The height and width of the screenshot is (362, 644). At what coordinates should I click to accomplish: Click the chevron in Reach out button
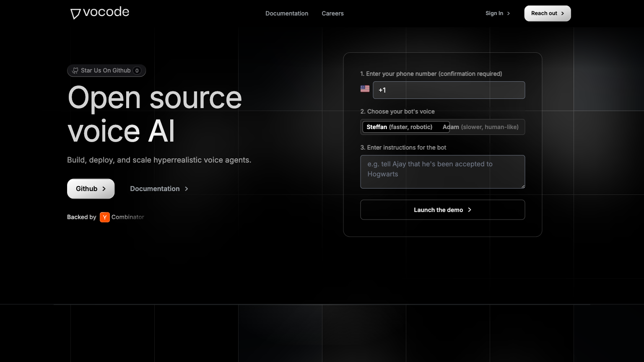tap(563, 13)
